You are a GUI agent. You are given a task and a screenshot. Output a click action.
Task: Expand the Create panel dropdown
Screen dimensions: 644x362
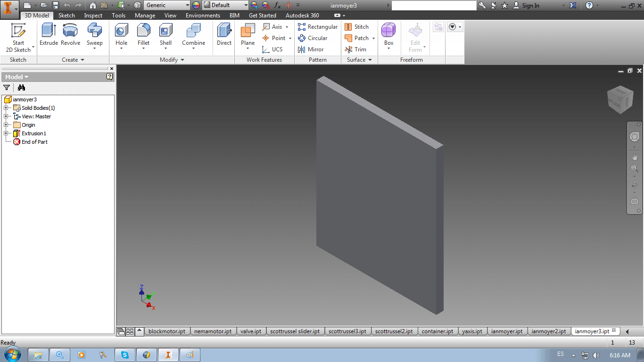[x=73, y=60]
